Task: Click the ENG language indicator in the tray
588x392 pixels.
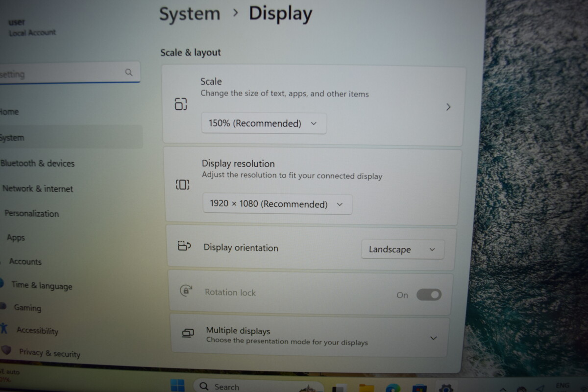Action: 563,386
